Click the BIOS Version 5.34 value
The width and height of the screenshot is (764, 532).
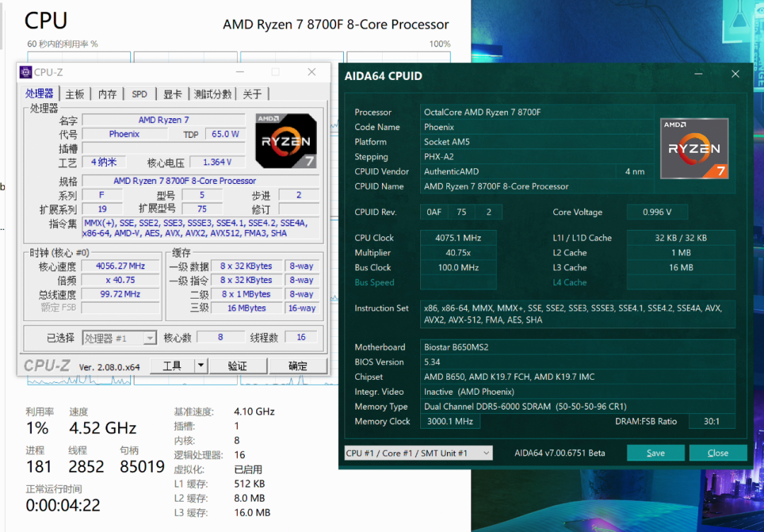[x=577, y=362]
